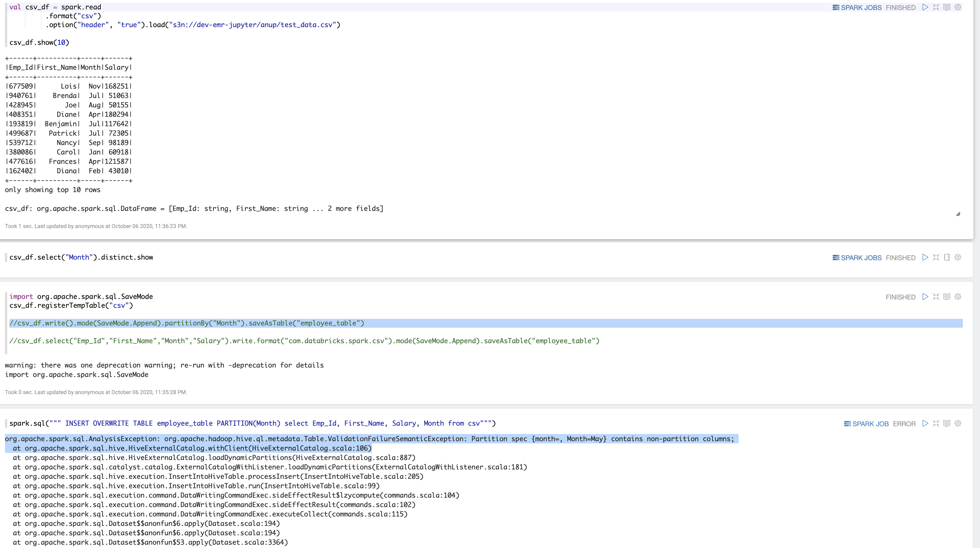
Task: Hide editor of INSERT OVERWRITE paragraph
Action: click(936, 423)
